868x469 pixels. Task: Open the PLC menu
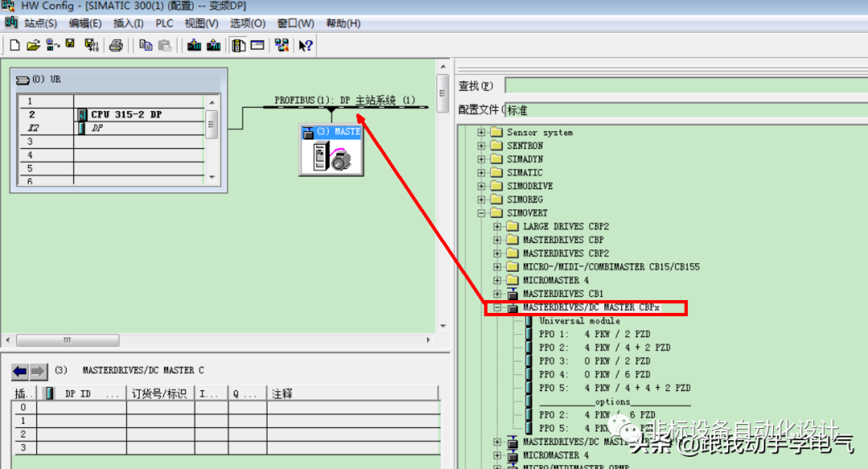click(x=164, y=23)
